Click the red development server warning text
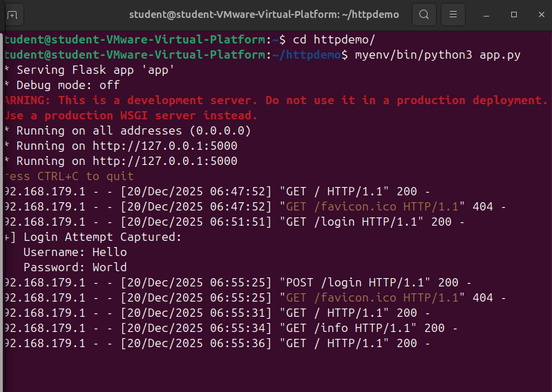Image resolution: width=552 pixels, height=392 pixels. [276, 100]
